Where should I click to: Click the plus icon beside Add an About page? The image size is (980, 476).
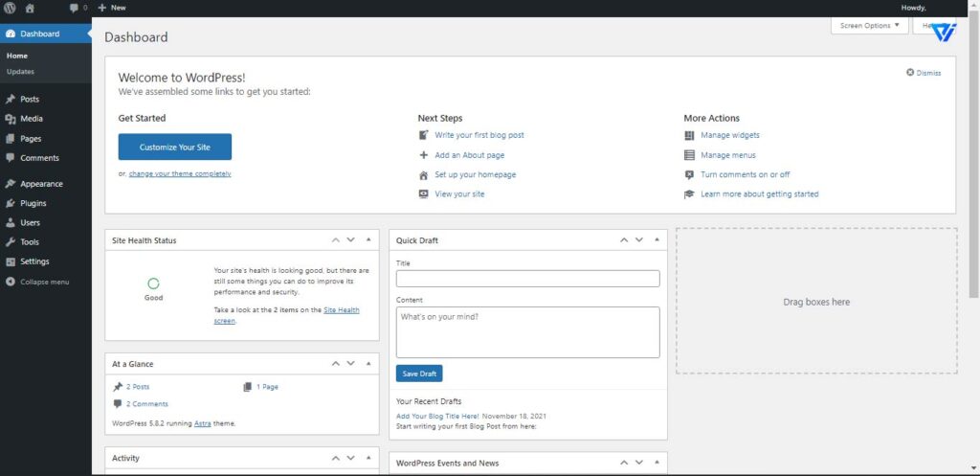(424, 155)
